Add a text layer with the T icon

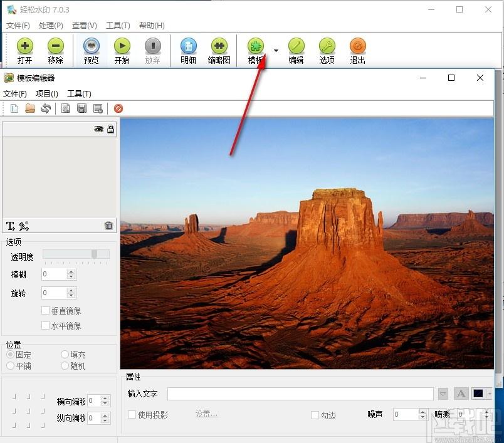click(x=10, y=226)
